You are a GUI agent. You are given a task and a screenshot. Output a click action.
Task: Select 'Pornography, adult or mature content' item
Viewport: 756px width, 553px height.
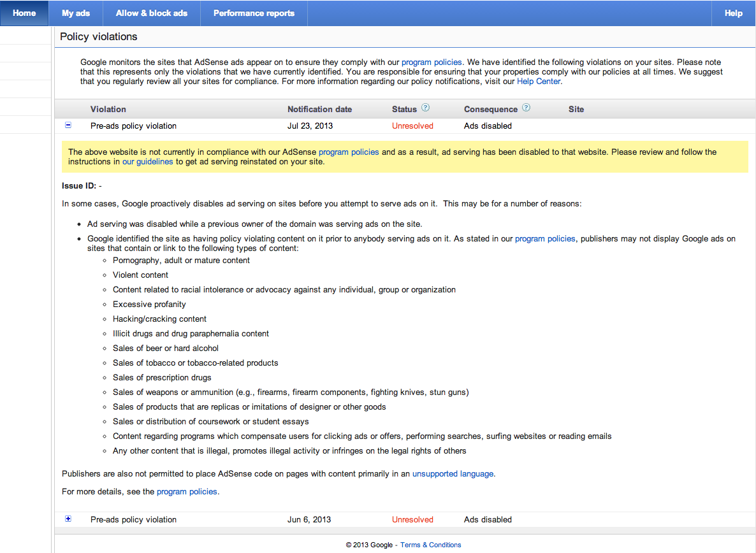[x=181, y=261]
